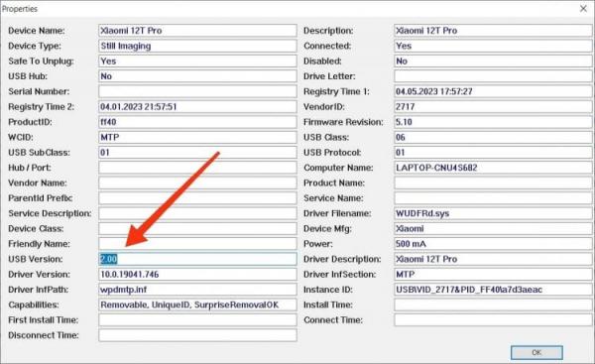The width and height of the screenshot is (595, 364).
Task: Click the 'Driver Filename:' label
Action: [x=337, y=213]
